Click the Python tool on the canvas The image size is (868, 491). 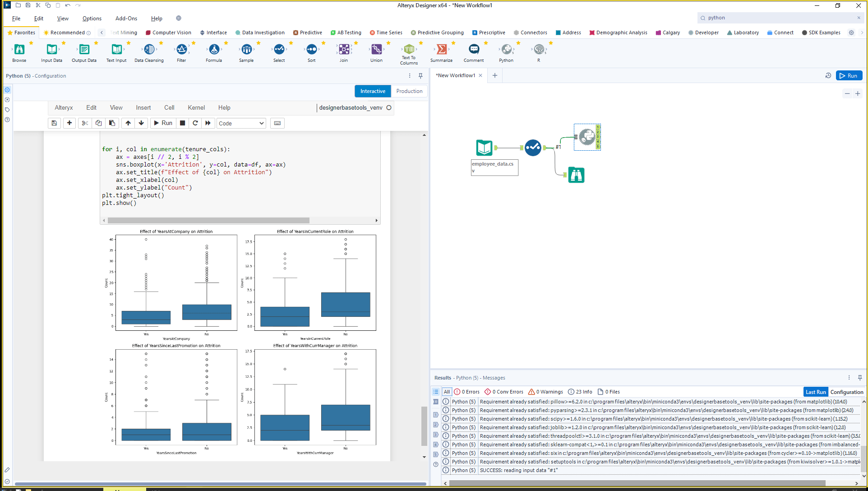pos(586,137)
